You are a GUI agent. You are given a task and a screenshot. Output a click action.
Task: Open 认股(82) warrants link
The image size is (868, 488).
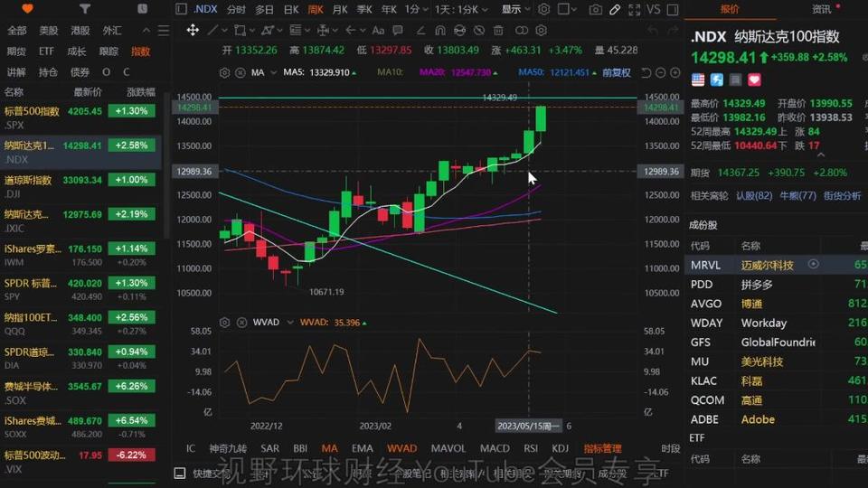coord(754,195)
